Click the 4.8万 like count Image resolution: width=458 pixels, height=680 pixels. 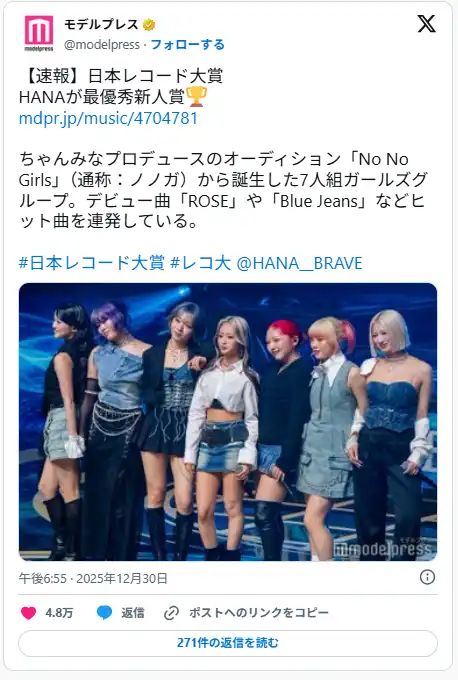59,613
